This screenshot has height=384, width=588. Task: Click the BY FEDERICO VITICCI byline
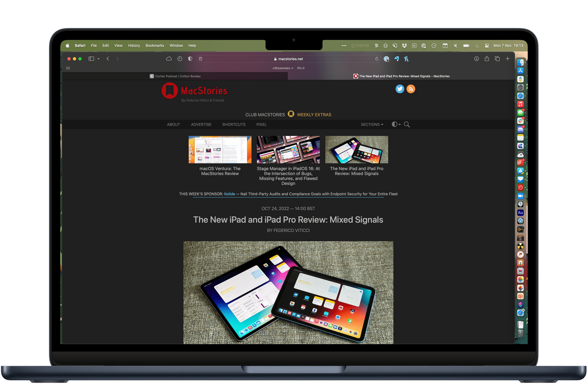pyautogui.click(x=288, y=231)
